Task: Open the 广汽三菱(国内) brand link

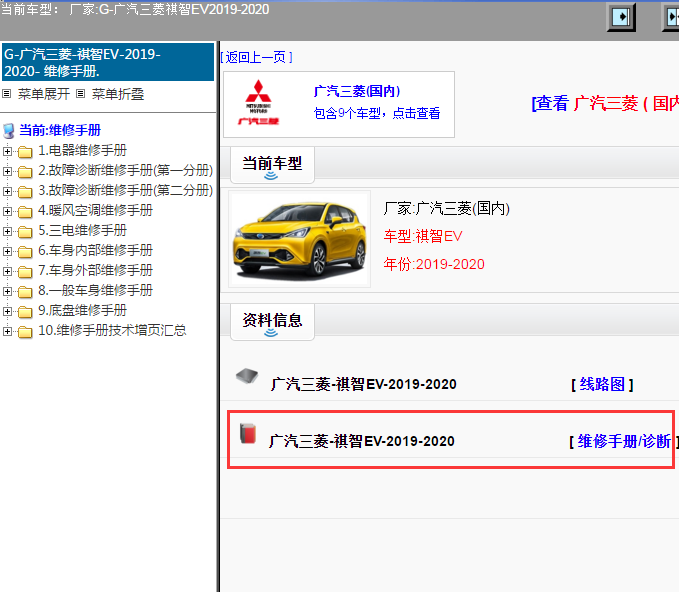Action: coord(357,91)
